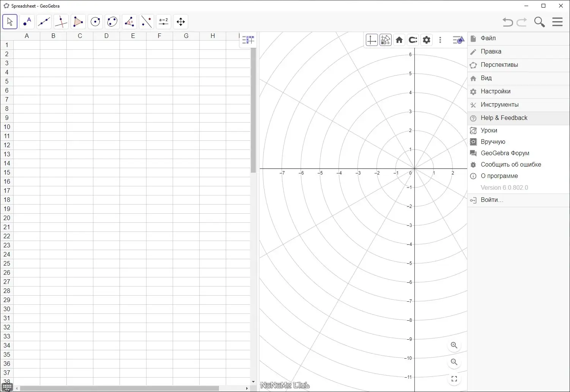
Task: Zoom out of the graphics view
Action: pyautogui.click(x=454, y=362)
